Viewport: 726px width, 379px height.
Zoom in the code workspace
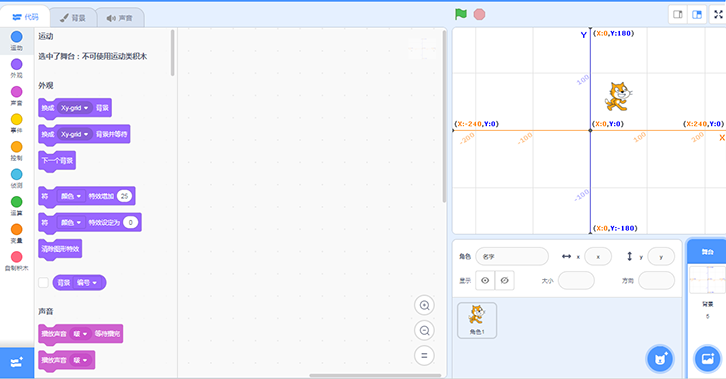(x=424, y=305)
